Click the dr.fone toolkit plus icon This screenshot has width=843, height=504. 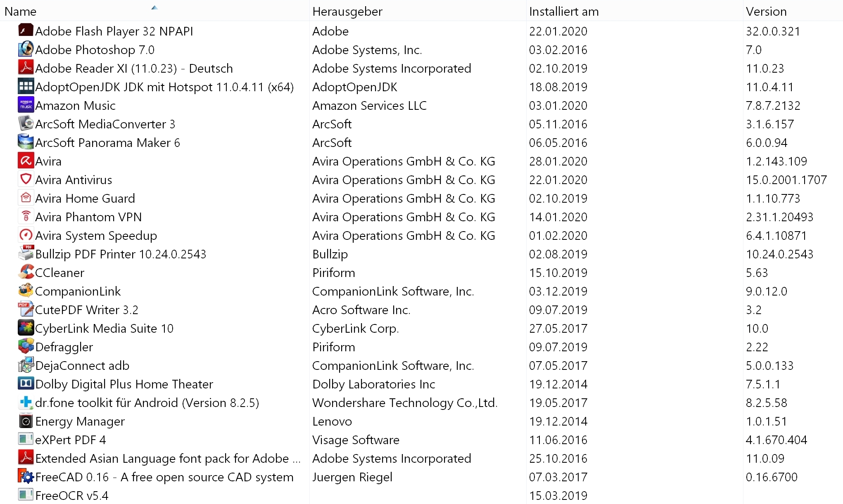[x=26, y=402]
